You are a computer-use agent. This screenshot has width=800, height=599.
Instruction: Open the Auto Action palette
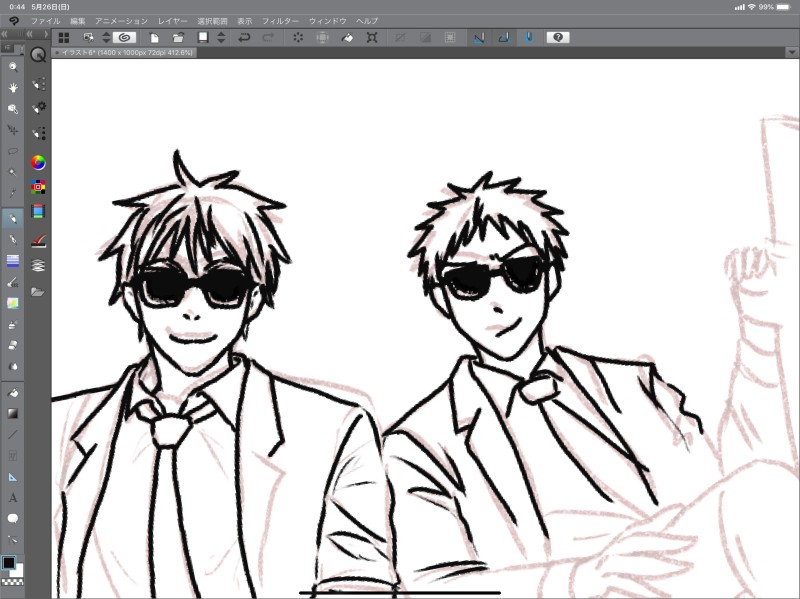38,240
